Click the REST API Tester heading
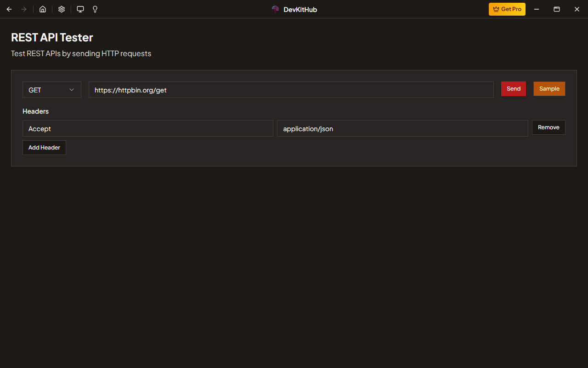 (52, 37)
